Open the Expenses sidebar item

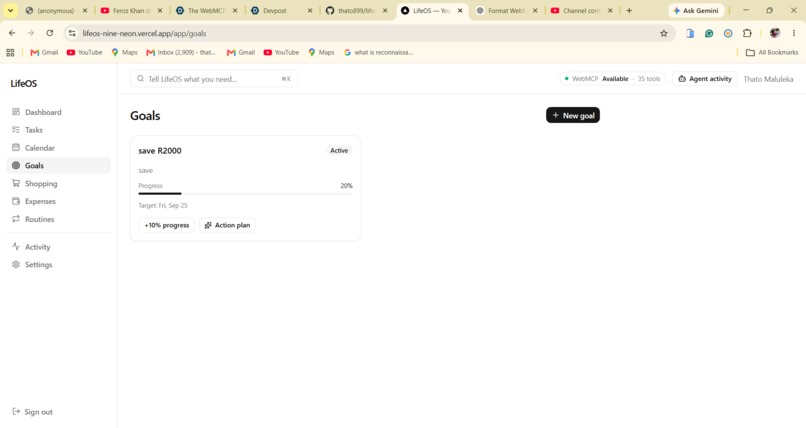tap(58, 201)
